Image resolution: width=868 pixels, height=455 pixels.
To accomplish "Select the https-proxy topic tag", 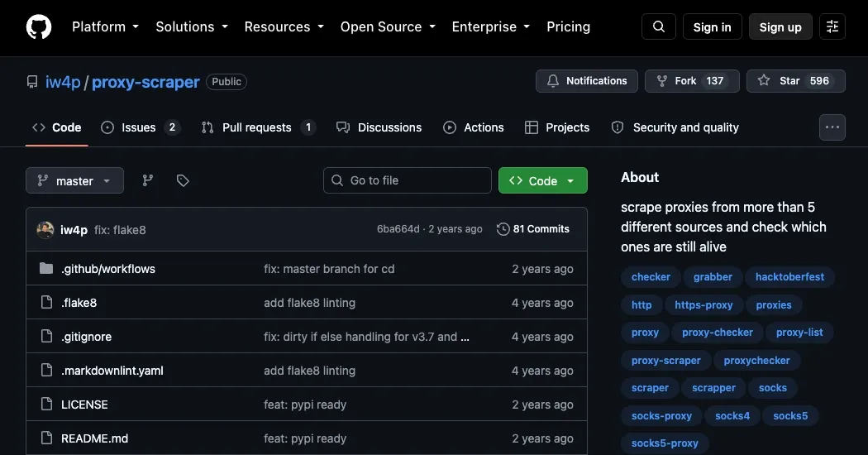I will point(703,304).
